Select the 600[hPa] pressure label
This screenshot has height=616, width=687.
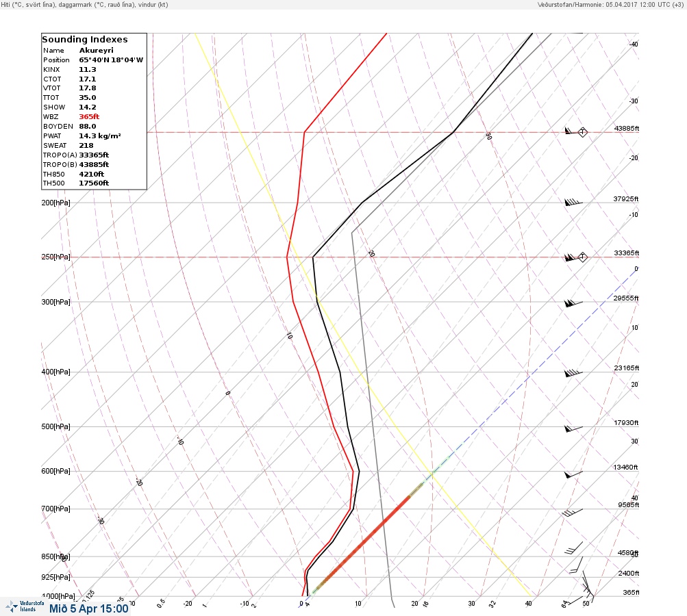(55, 471)
